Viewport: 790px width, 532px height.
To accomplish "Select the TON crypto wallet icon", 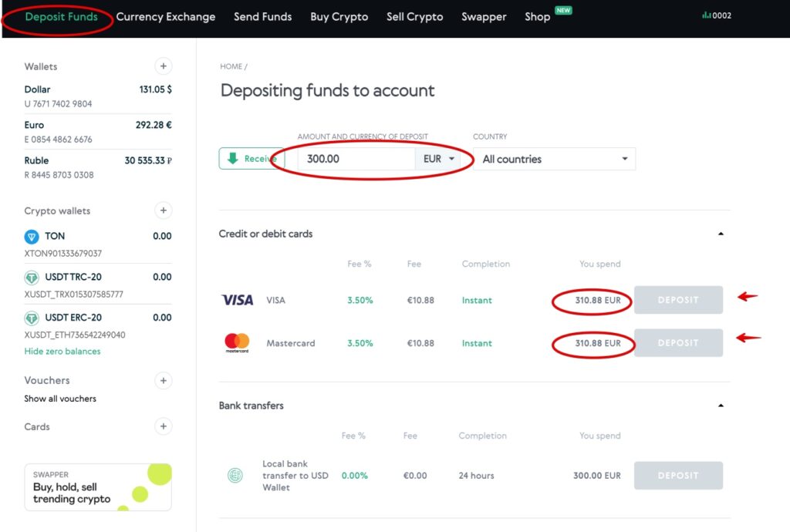I will point(31,237).
